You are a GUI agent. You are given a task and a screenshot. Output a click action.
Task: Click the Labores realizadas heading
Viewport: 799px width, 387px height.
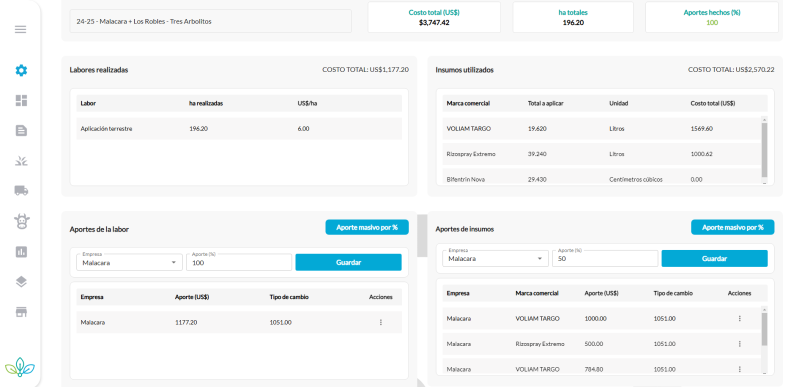(99, 70)
